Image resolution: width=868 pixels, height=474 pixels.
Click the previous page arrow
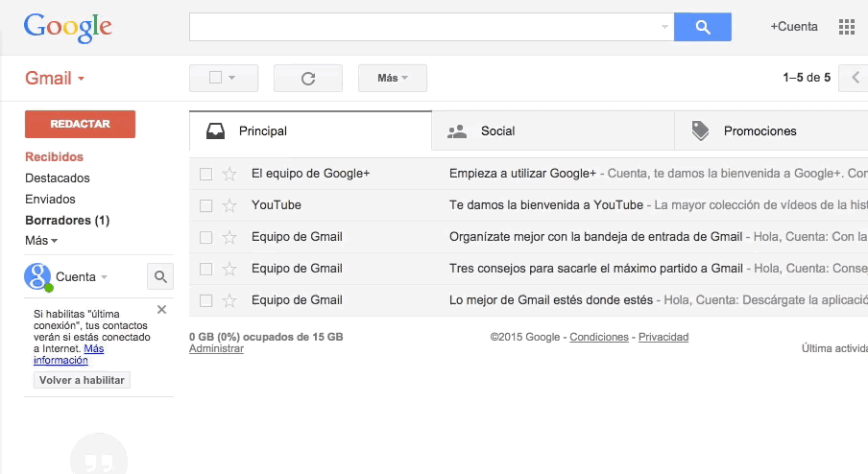(855, 78)
